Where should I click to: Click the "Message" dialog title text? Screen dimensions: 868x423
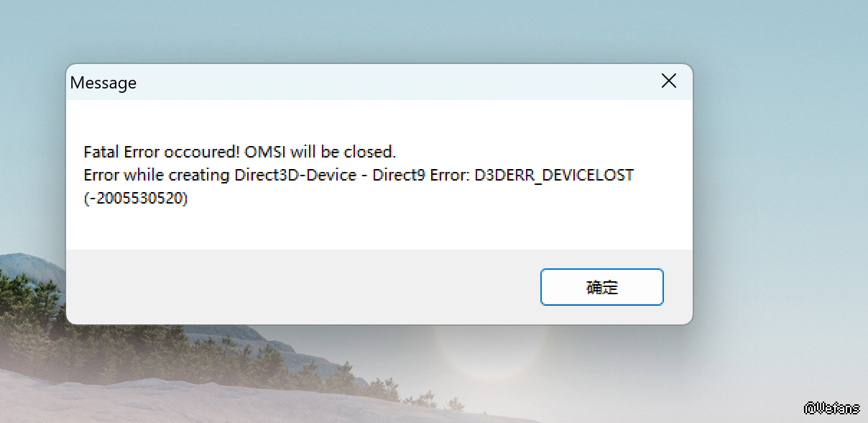(x=103, y=83)
